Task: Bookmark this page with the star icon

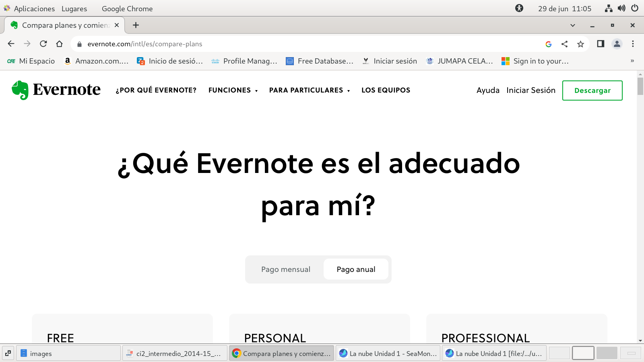Action: click(580, 44)
